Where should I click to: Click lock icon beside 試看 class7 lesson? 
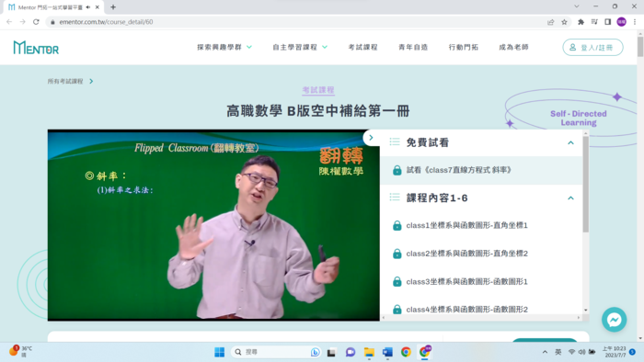click(x=397, y=170)
